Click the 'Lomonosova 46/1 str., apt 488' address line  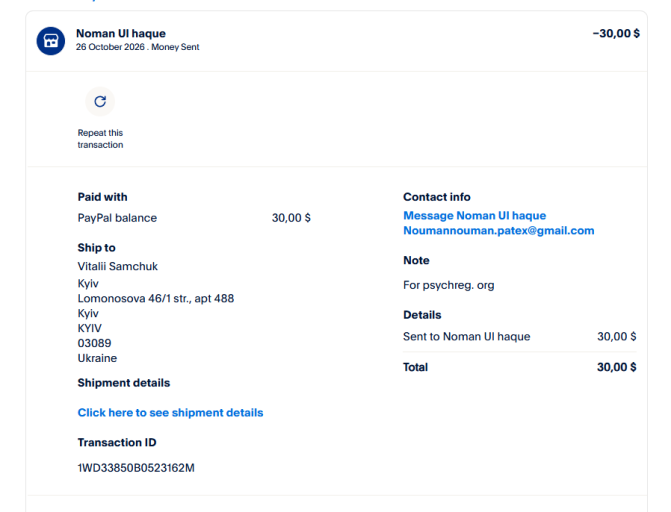click(x=156, y=298)
